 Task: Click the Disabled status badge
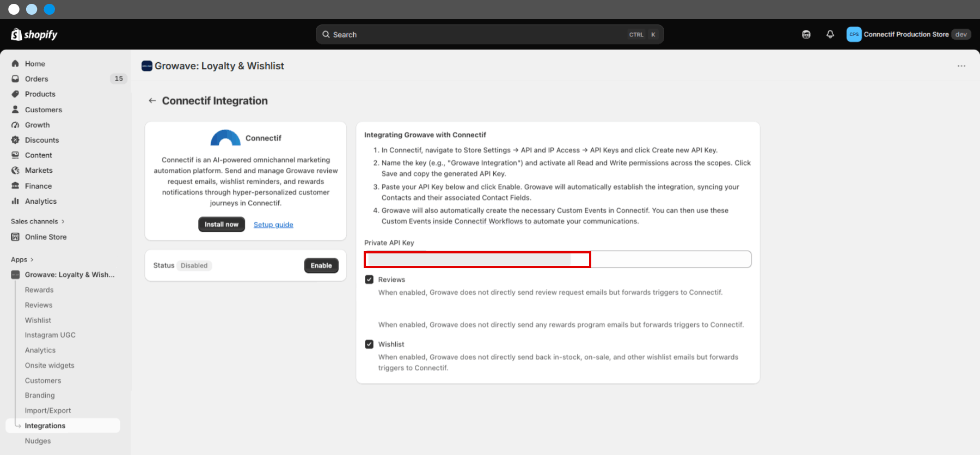point(194,265)
